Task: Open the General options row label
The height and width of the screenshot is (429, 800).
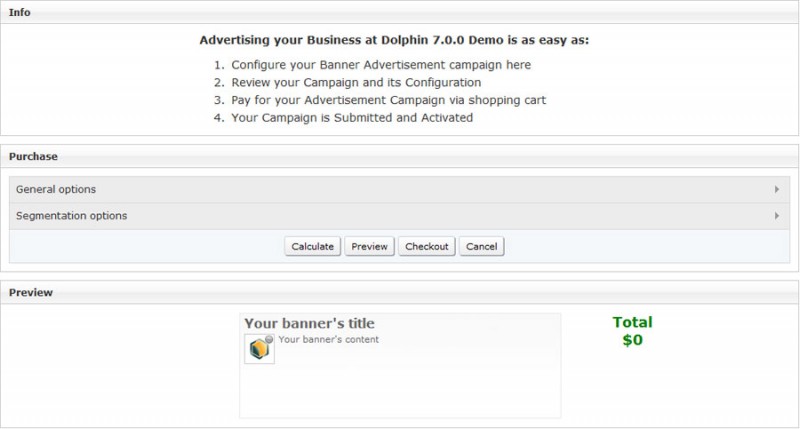Action: click(x=56, y=189)
